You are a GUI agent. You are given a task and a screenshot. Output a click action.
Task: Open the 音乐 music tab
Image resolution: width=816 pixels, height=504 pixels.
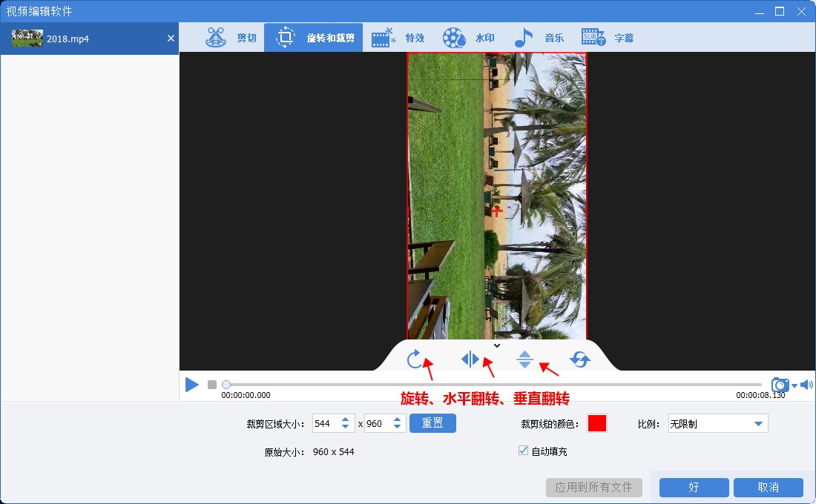(x=538, y=38)
